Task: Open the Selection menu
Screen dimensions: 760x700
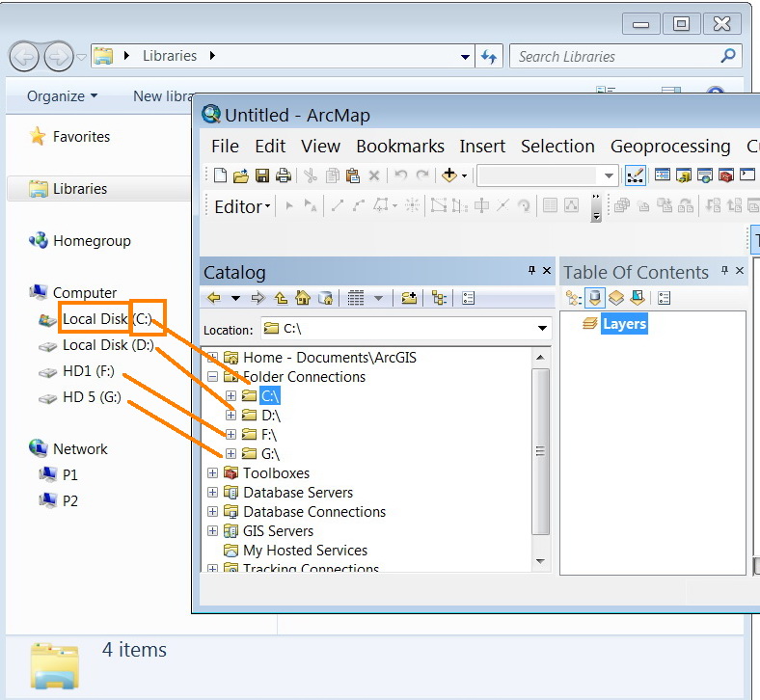Action: pos(557,147)
